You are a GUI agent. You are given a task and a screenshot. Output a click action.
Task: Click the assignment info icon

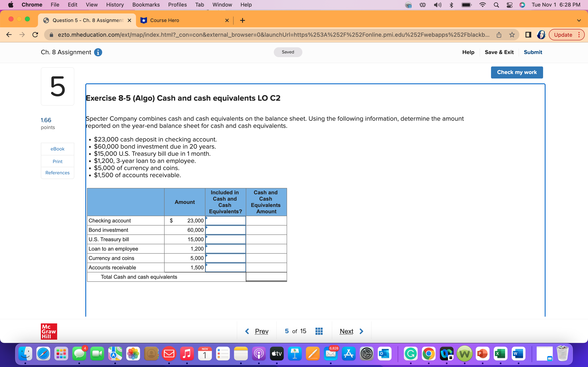[98, 52]
